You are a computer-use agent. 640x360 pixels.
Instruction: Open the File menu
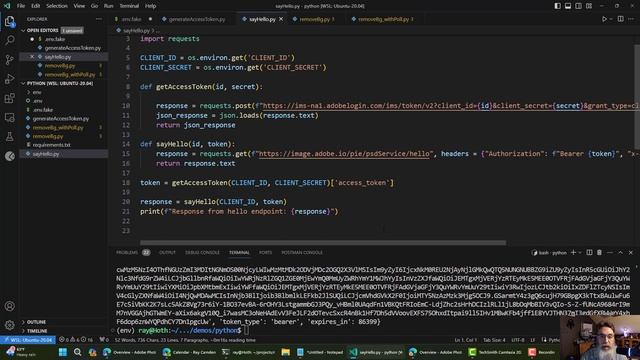(21, 6)
